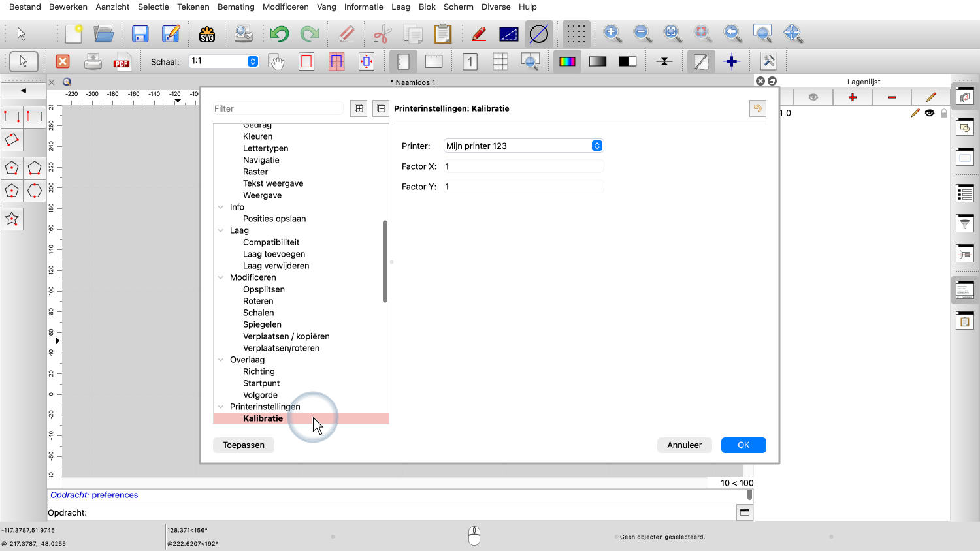
Task: Click the scissors cut icon
Action: pyautogui.click(x=382, y=34)
